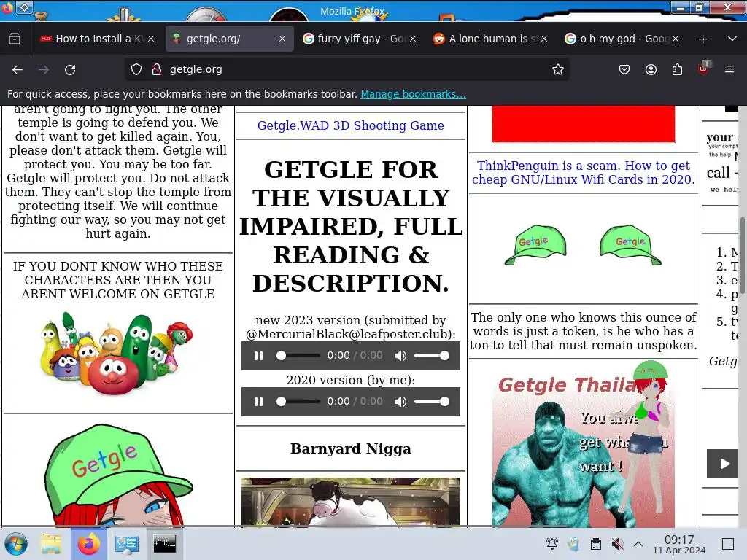Close the o h my god tab
Image resolution: width=747 pixels, height=560 pixels.
675,39
